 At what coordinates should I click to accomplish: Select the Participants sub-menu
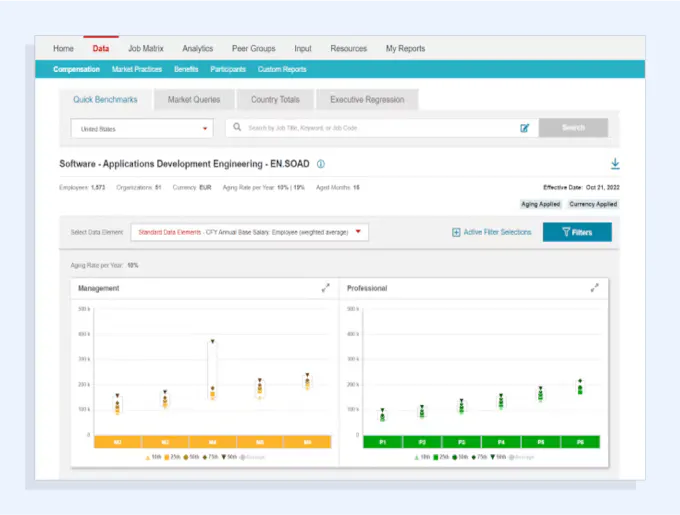coord(228,69)
